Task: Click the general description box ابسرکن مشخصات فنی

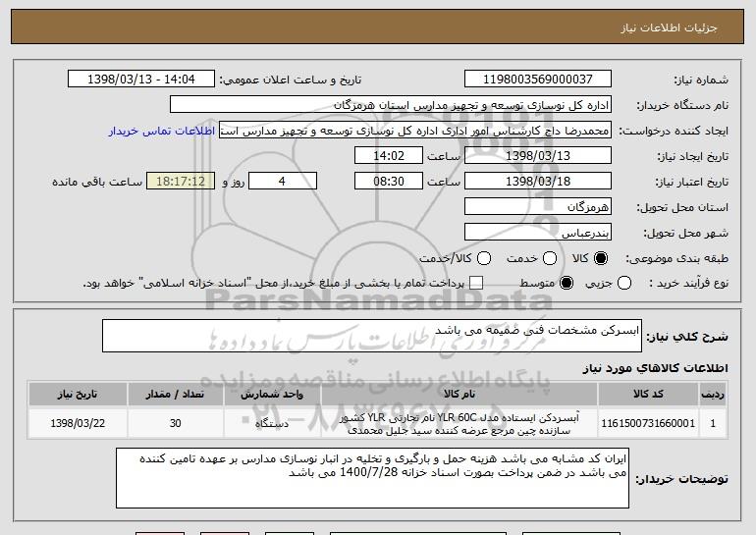Action: click(x=372, y=336)
